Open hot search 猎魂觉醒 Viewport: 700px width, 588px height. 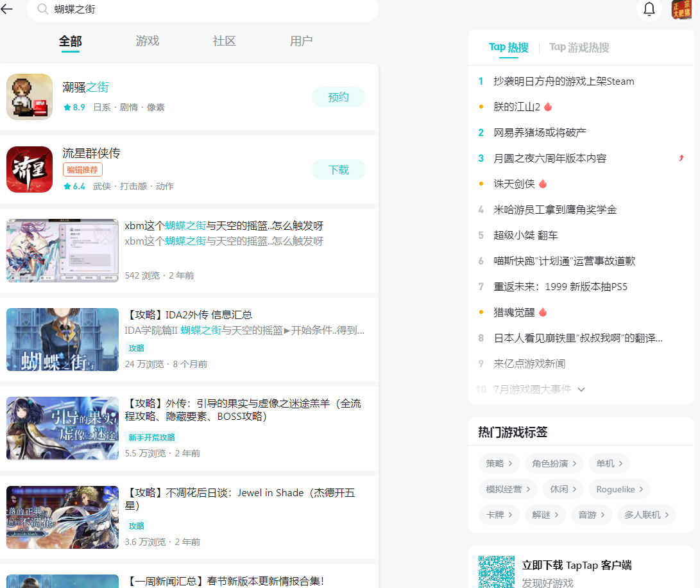[515, 313]
